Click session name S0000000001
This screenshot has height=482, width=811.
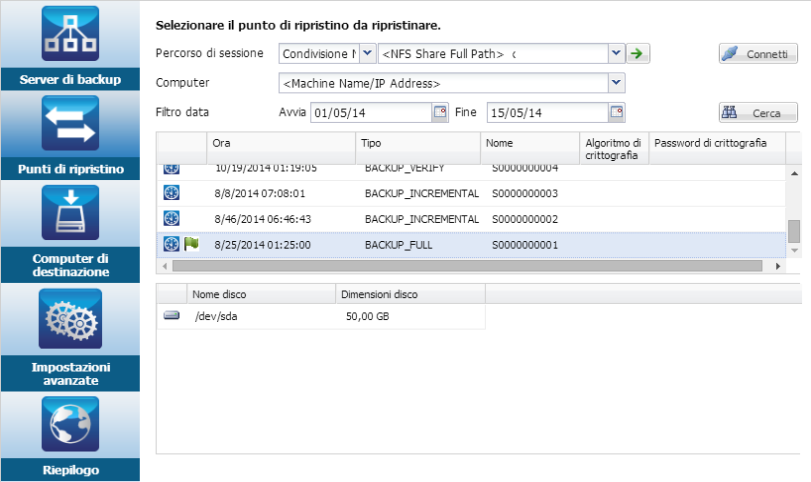[525, 245]
